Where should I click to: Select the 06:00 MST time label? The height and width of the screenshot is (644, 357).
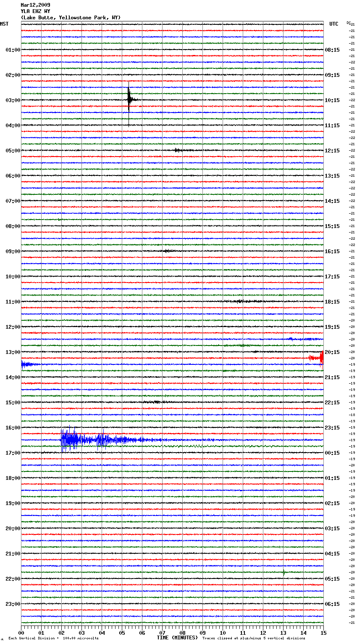coord(13,176)
